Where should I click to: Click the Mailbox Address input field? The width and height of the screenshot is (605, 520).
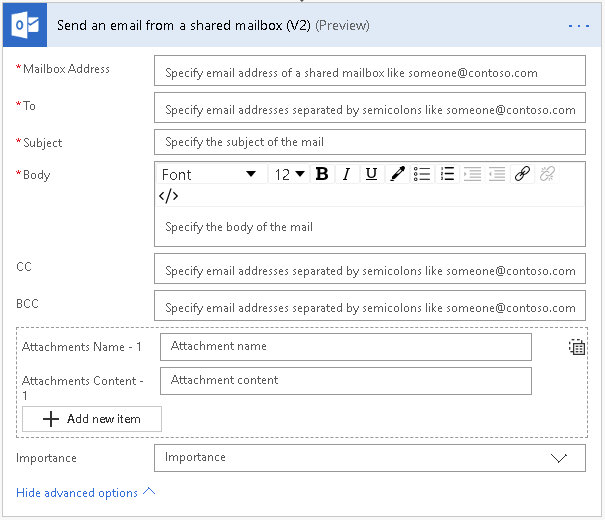coord(370,72)
